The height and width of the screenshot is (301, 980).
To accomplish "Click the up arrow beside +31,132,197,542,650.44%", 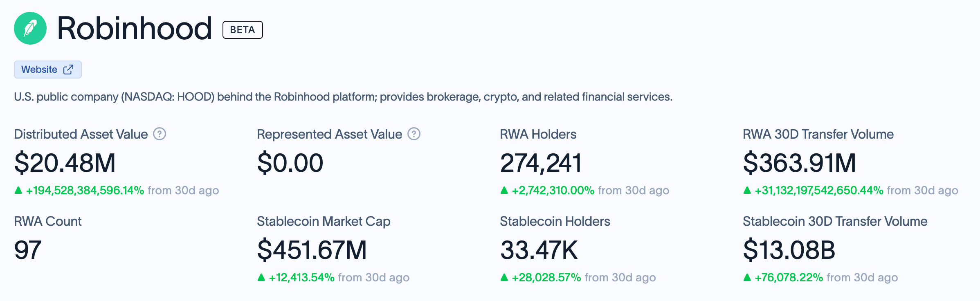I will [747, 190].
